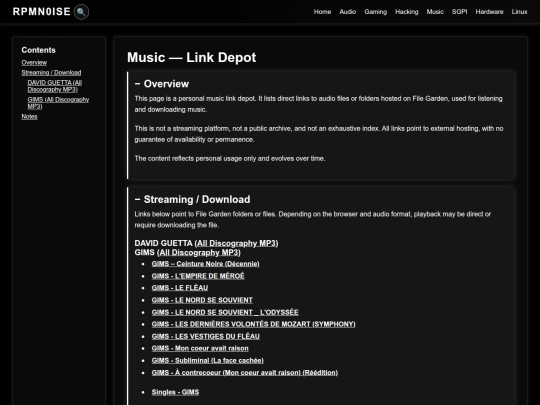The image size is (540, 405).
Task: Open GIMS – Ceinture Noire (Décennie) link
Action: pos(206,264)
